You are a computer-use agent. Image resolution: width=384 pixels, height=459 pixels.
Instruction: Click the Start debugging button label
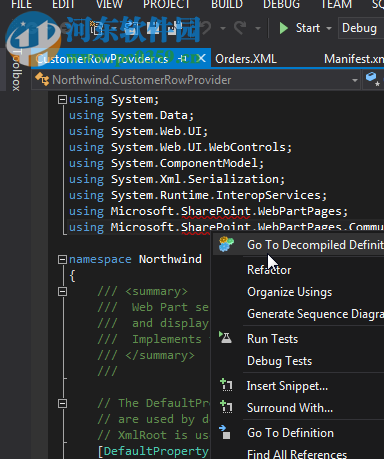click(308, 28)
